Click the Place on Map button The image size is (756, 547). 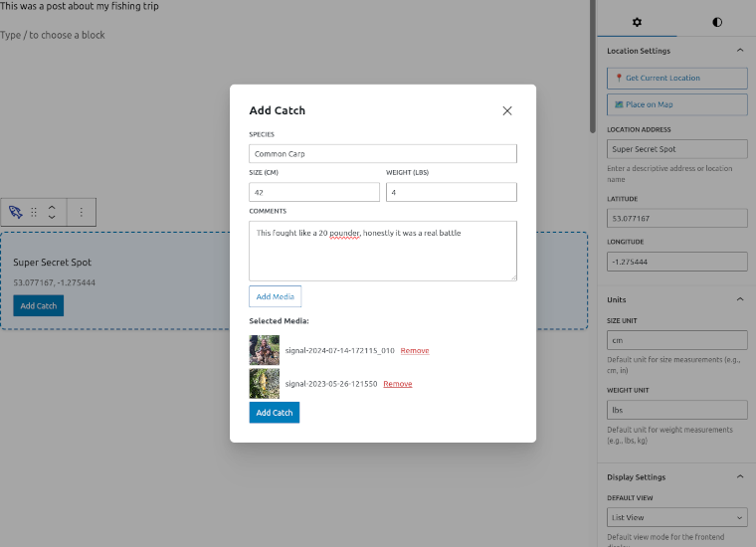[676, 104]
